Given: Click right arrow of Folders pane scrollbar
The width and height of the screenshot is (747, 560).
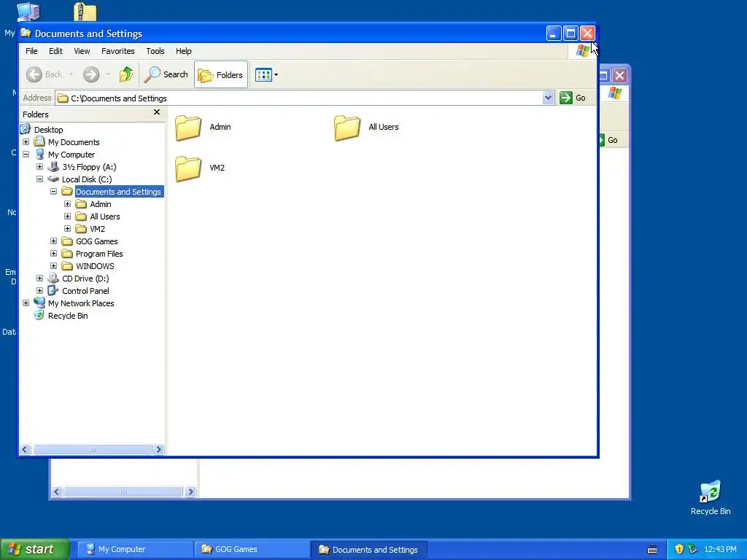Looking at the screenshot, I should pyautogui.click(x=158, y=449).
